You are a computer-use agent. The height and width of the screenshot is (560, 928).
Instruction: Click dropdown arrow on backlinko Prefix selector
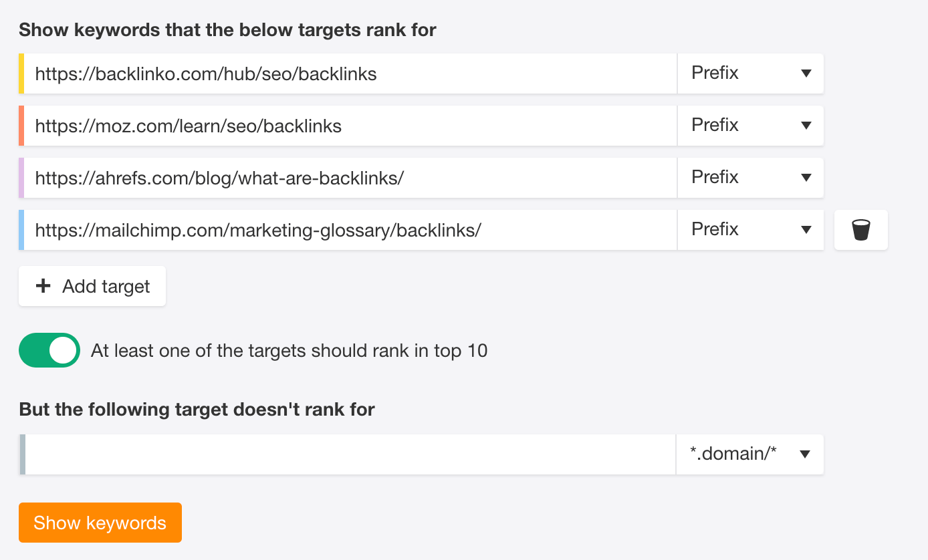(x=806, y=74)
